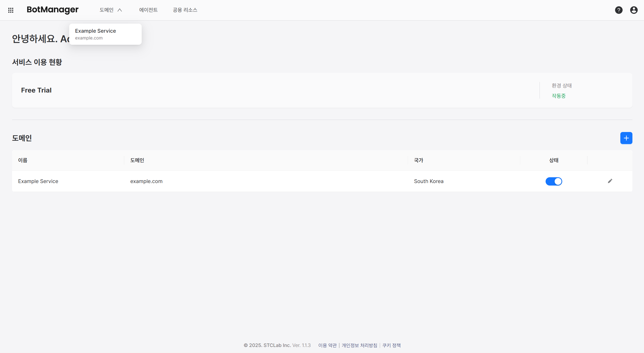Click the 개인정보 처리방침 footer link

[359, 345]
